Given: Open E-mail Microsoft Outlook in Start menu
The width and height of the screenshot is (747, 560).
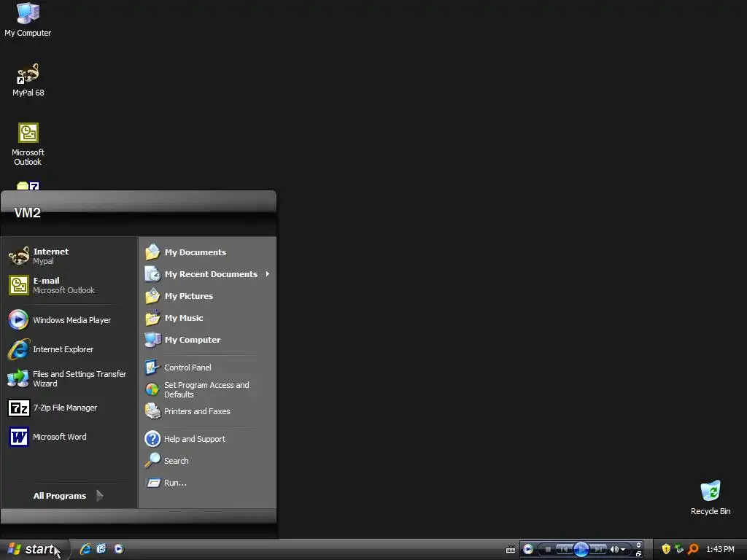Looking at the screenshot, I should pyautogui.click(x=69, y=285).
